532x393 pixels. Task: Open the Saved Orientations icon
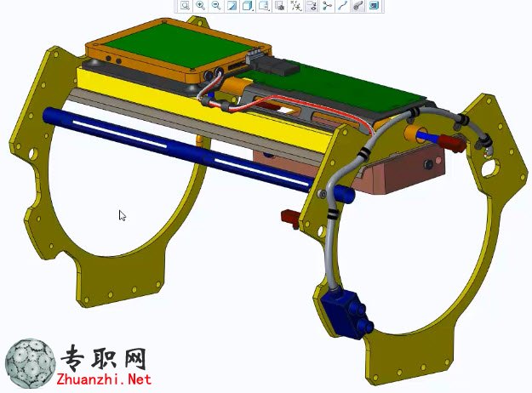click(x=264, y=6)
